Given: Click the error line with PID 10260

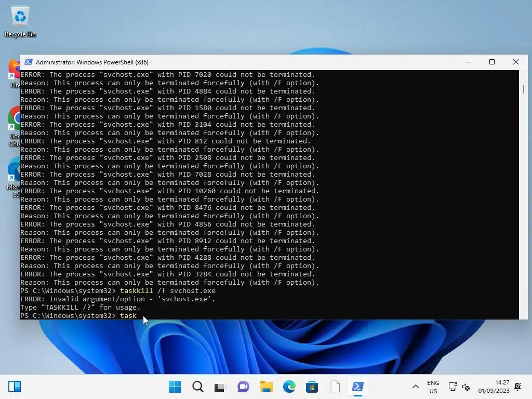Looking at the screenshot, I should [170, 191].
